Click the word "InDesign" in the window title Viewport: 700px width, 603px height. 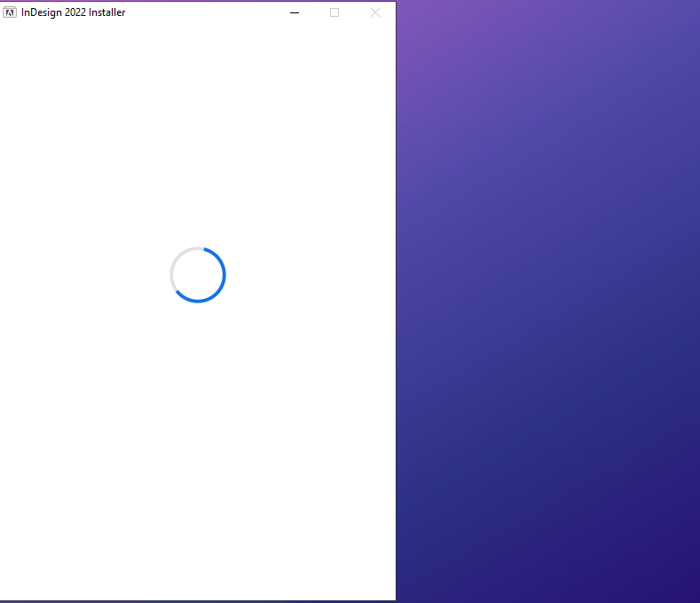pos(42,12)
